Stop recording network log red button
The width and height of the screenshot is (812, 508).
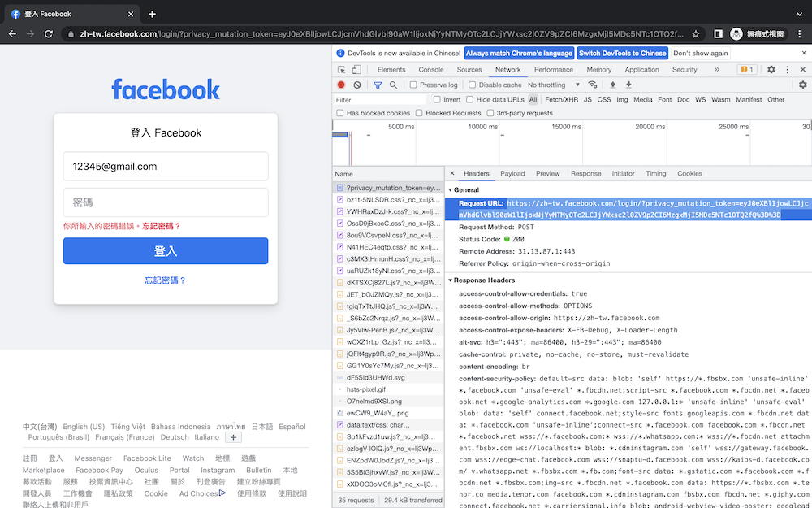(341, 85)
